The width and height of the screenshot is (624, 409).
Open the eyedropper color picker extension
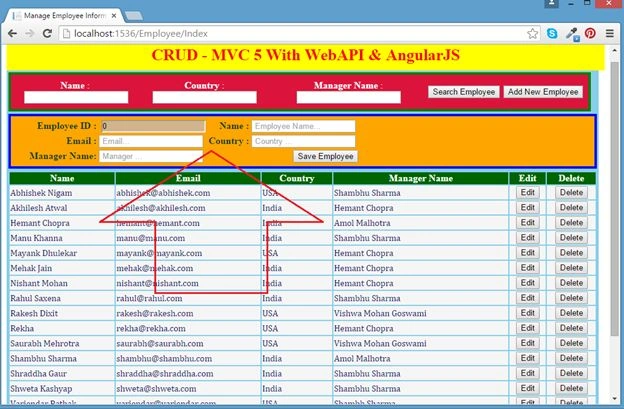click(x=573, y=34)
